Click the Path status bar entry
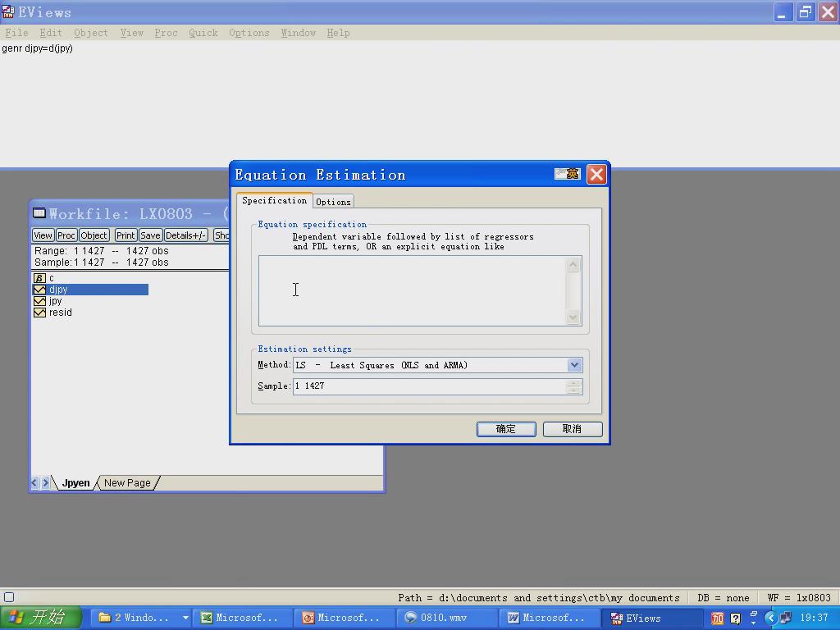The height and width of the screenshot is (630, 840). click(538, 598)
